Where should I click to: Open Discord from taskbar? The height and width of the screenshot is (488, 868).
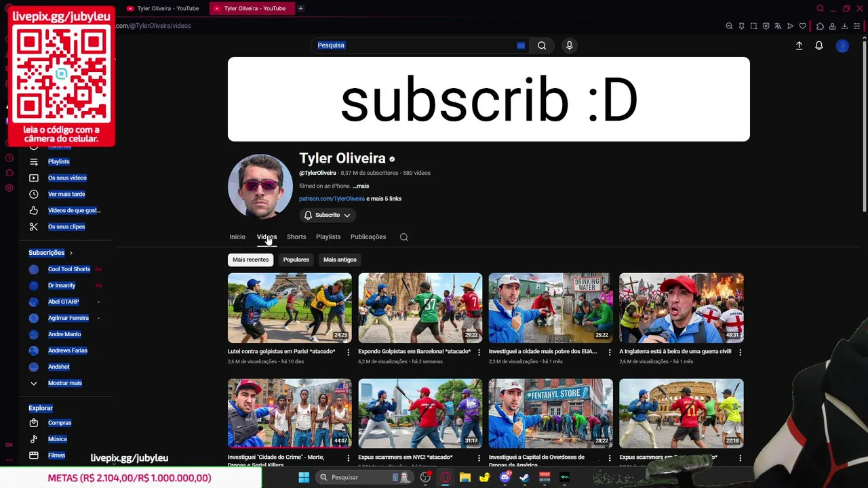coord(505,477)
